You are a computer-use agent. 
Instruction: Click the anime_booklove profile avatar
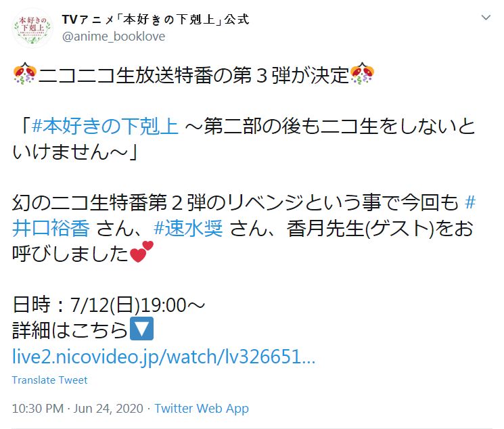coord(32,28)
